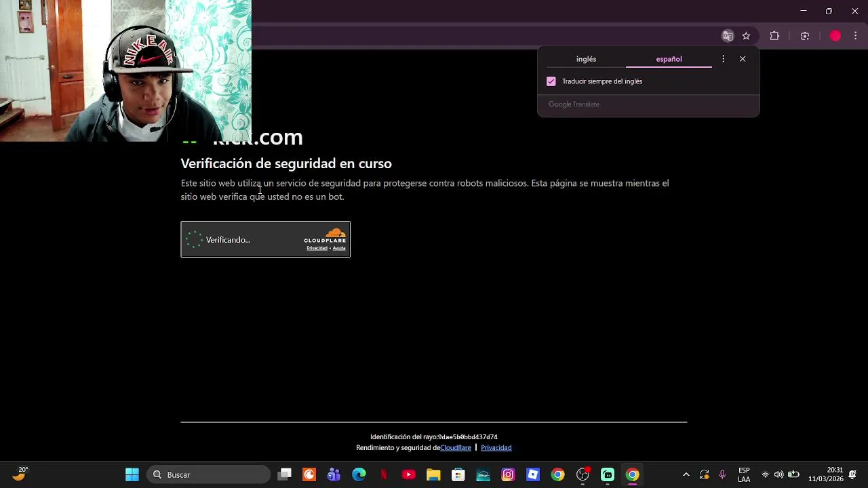Screen dimensions: 868x488
Task: Open the Windows Start menu
Action: point(132,474)
